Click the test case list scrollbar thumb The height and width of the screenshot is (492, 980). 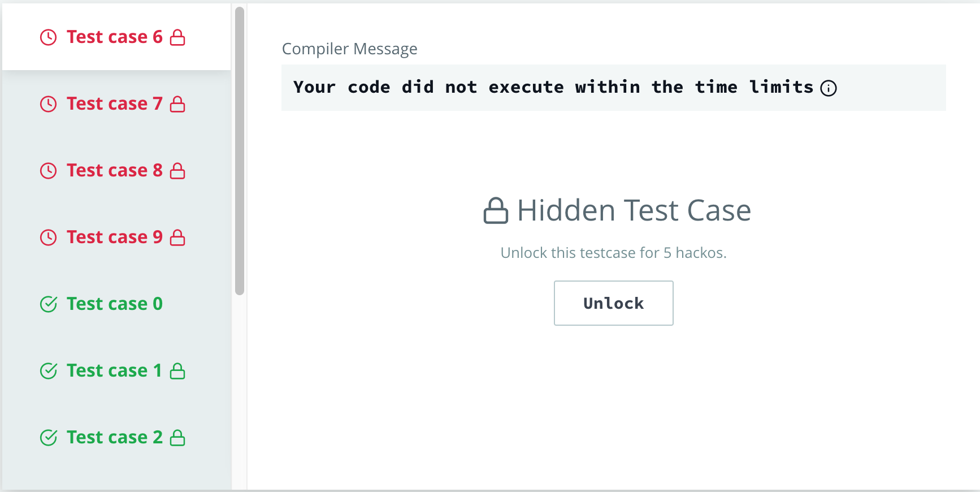[240, 151]
